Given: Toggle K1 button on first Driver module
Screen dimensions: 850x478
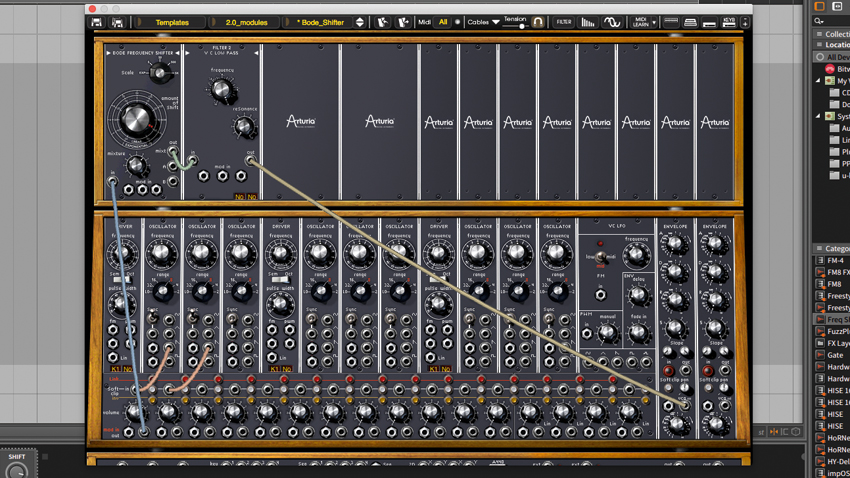Looking at the screenshot, I should click(115, 369).
